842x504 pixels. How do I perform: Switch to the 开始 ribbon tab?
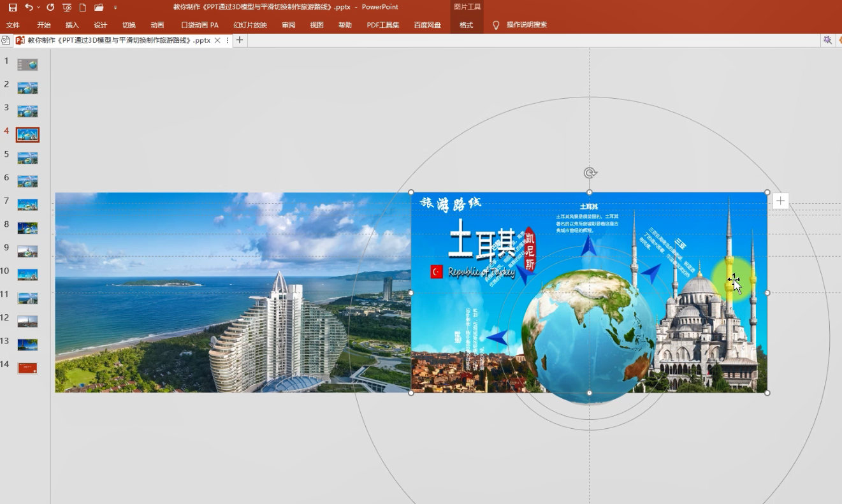coord(44,25)
